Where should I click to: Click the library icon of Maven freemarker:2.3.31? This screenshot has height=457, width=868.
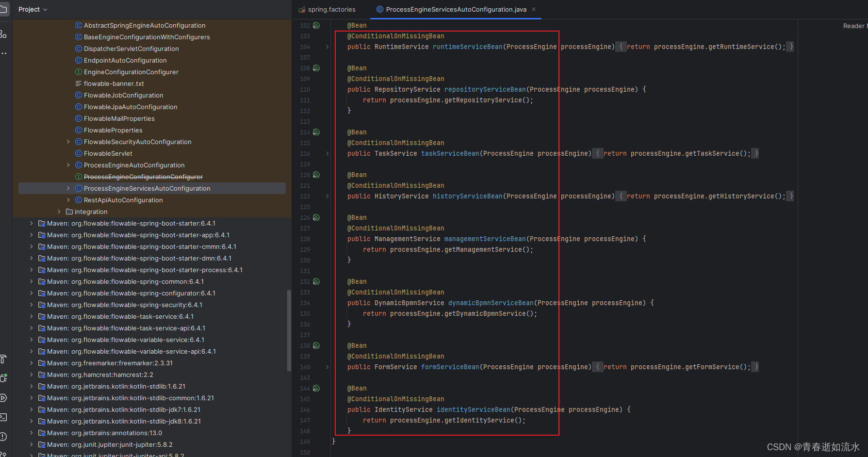42,363
